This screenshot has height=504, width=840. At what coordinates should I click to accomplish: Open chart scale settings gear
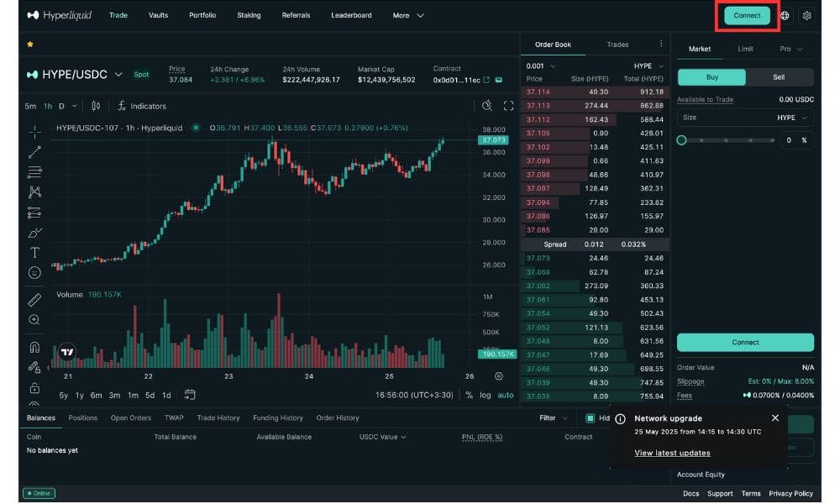tap(499, 376)
